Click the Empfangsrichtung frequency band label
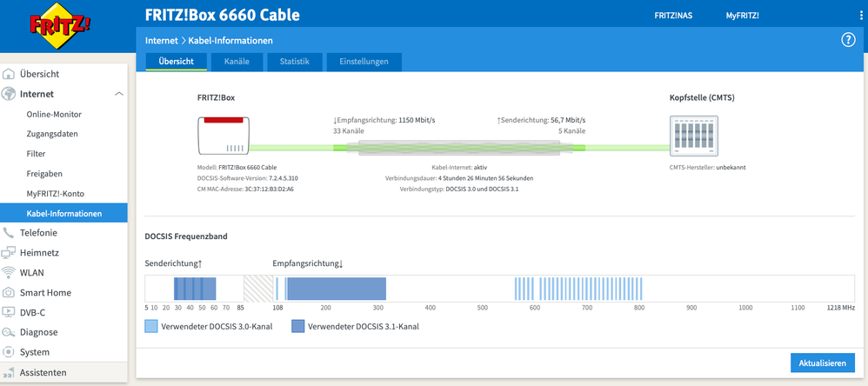 point(308,263)
